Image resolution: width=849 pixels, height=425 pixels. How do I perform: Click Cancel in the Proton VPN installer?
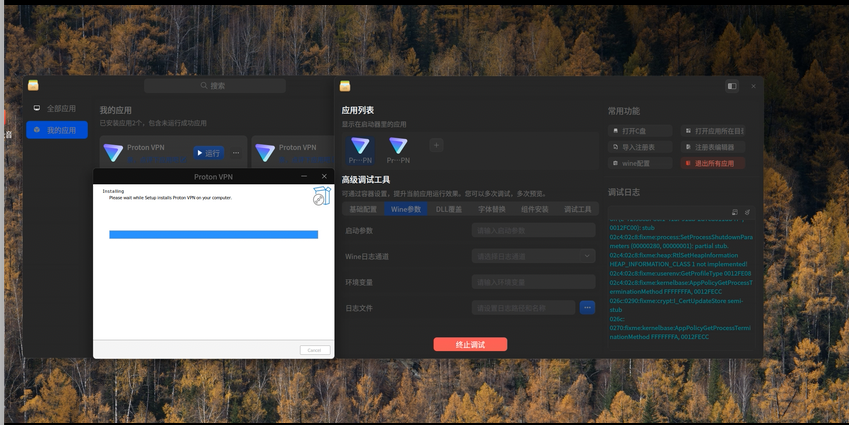[315, 350]
